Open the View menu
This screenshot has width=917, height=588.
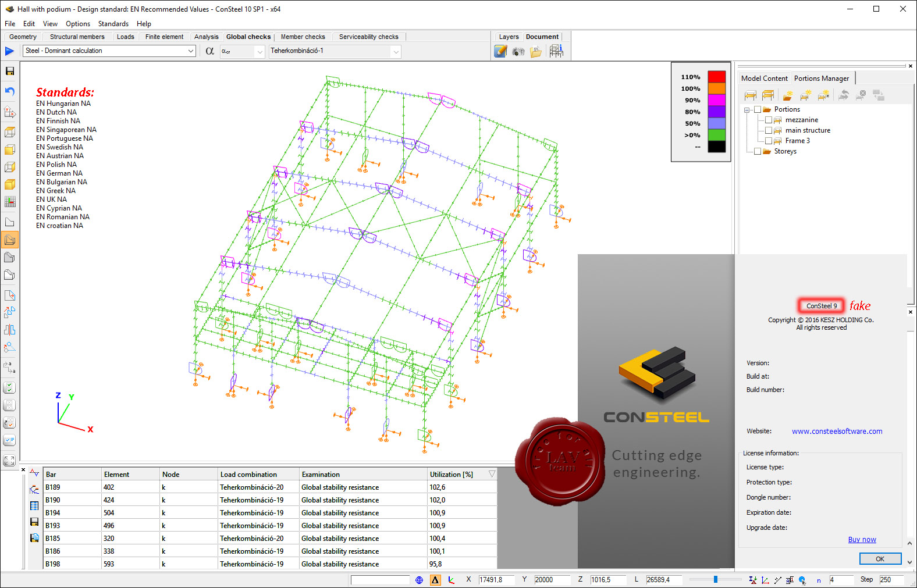coord(50,24)
